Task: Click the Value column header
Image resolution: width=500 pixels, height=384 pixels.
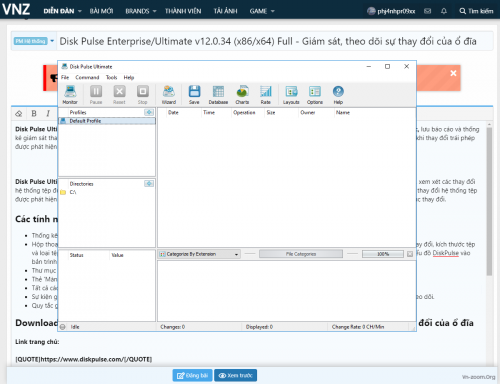Action: click(117, 255)
